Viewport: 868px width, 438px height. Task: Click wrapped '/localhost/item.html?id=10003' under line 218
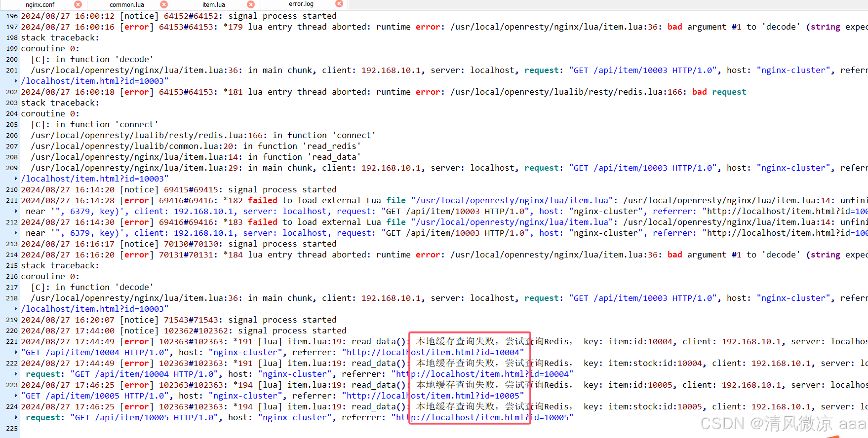click(x=95, y=309)
